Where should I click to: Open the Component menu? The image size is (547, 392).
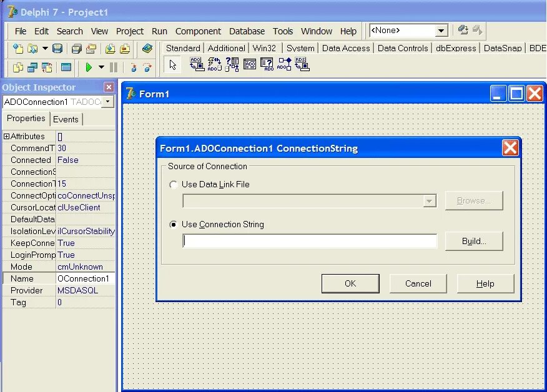[198, 31]
